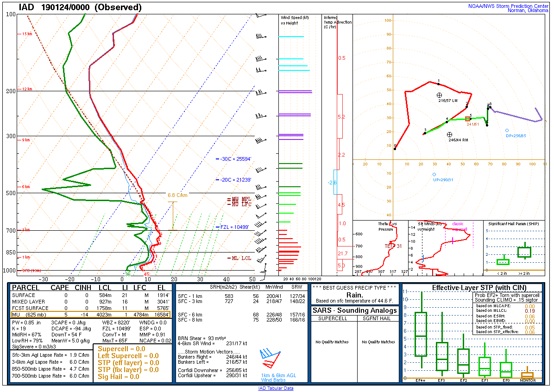Click the 850-500mb Lapse Rate line

pos(50,369)
